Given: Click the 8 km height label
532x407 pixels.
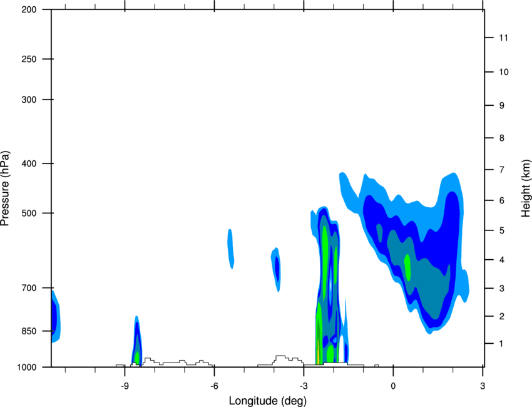Looking at the screenshot, I should pyautogui.click(x=502, y=138).
